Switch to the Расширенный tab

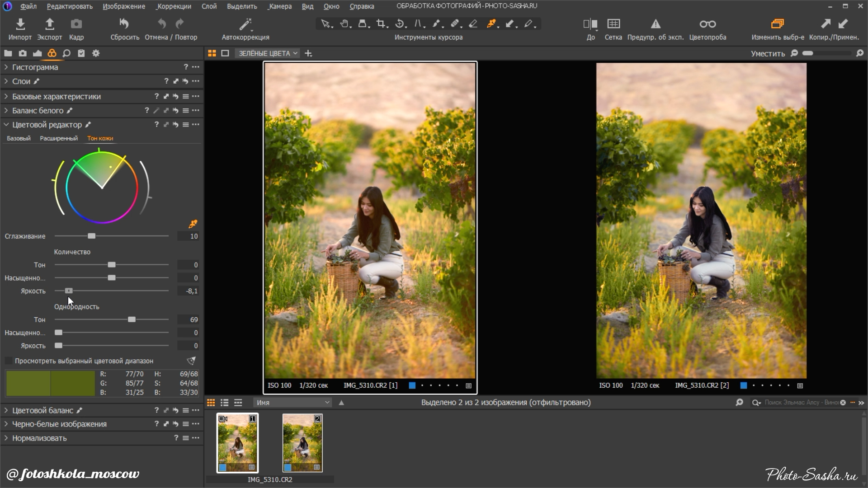59,138
